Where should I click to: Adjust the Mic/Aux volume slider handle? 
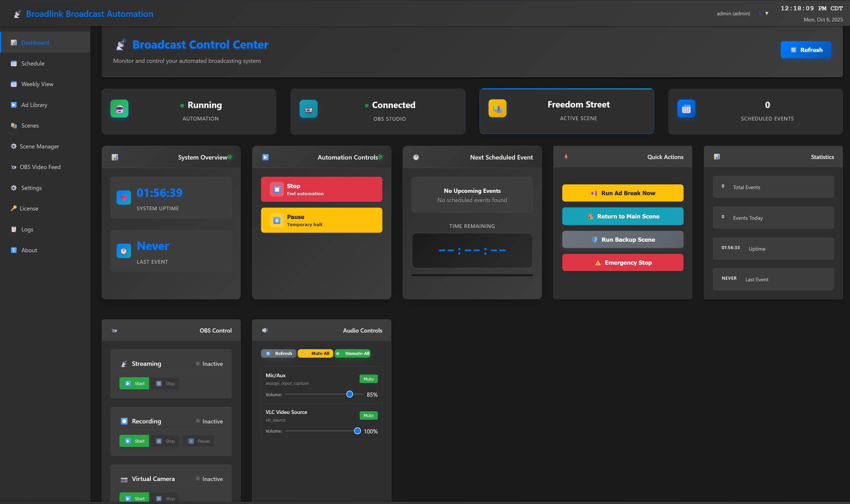(350, 394)
